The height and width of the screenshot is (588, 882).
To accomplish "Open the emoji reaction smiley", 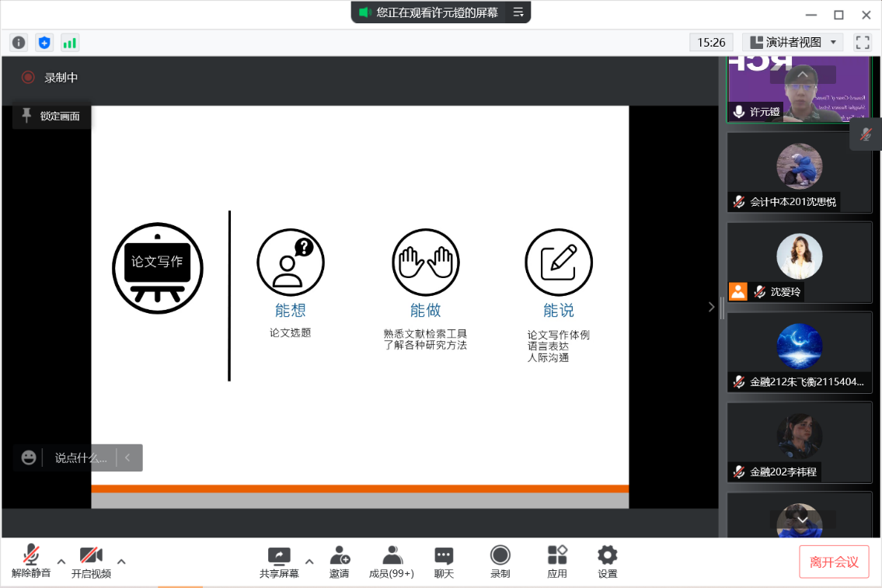I will coord(29,458).
